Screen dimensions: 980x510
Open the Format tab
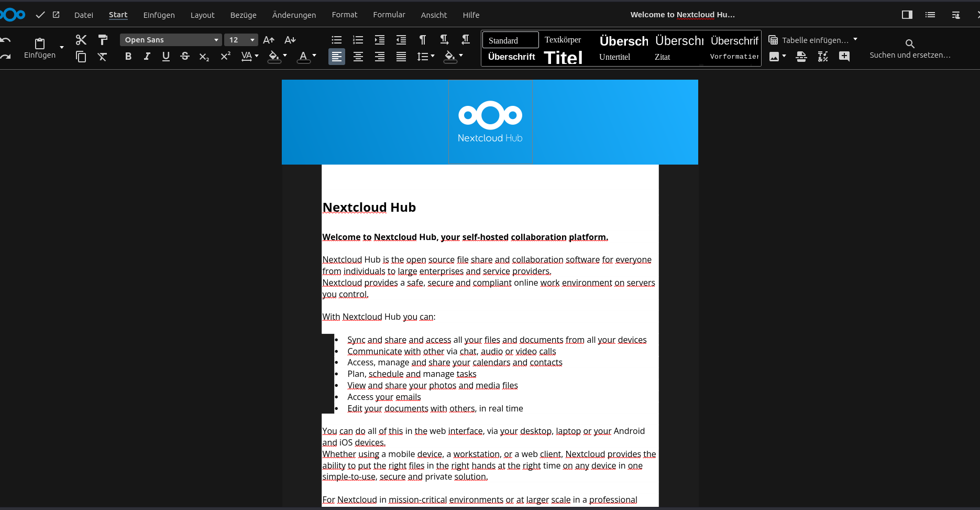(345, 15)
